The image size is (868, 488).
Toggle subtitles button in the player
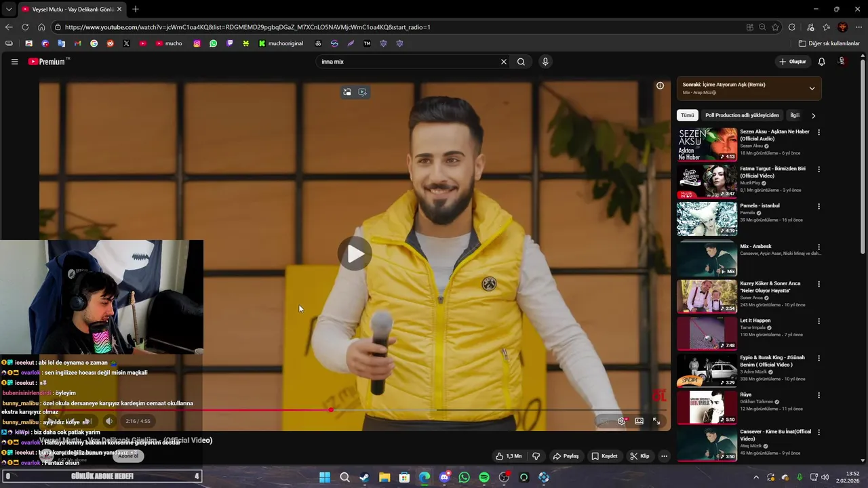(603, 421)
